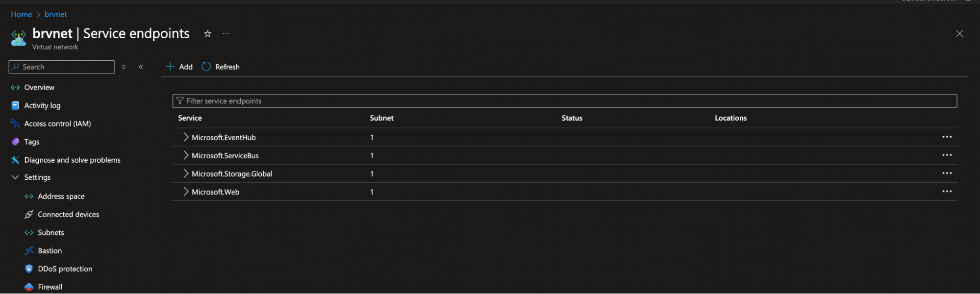980x294 pixels.
Task: Open the Firewall settings item
Action: coord(50,287)
